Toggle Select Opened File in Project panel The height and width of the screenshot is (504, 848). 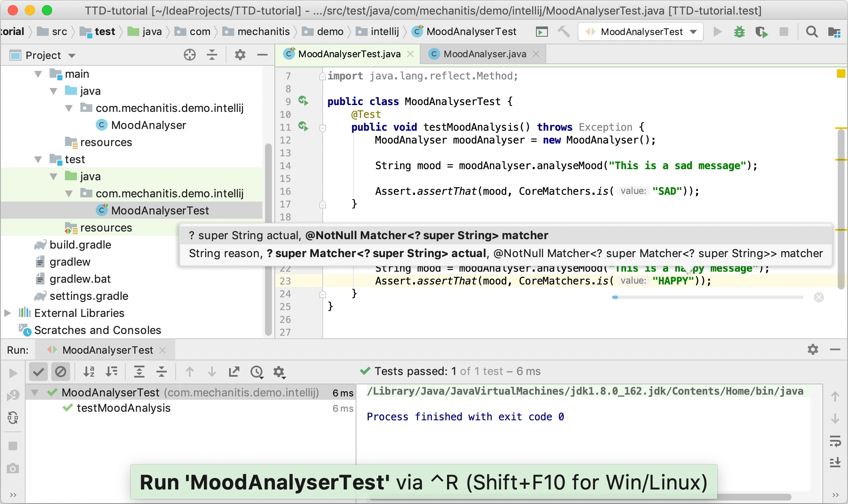pyautogui.click(x=189, y=55)
